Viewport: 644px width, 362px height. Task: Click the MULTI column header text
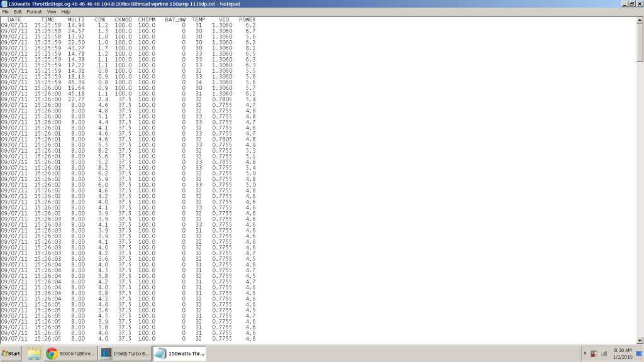pos(76,19)
